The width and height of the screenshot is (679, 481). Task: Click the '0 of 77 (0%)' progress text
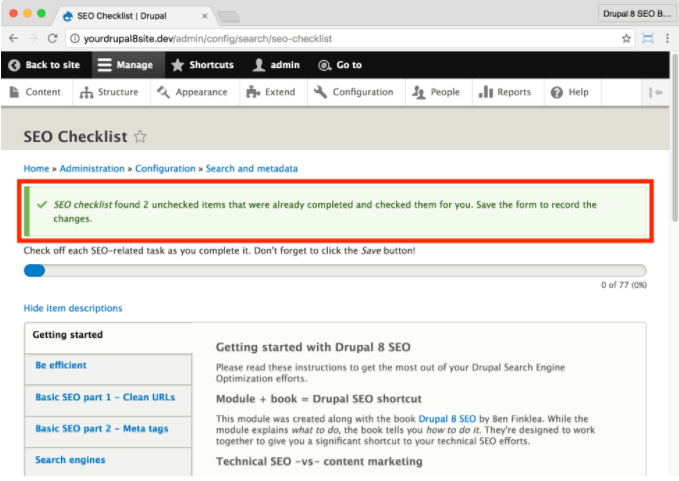pyautogui.click(x=624, y=285)
